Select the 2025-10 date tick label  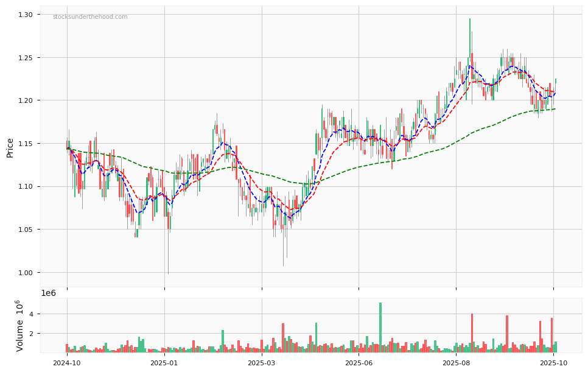click(x=553, y=363)
